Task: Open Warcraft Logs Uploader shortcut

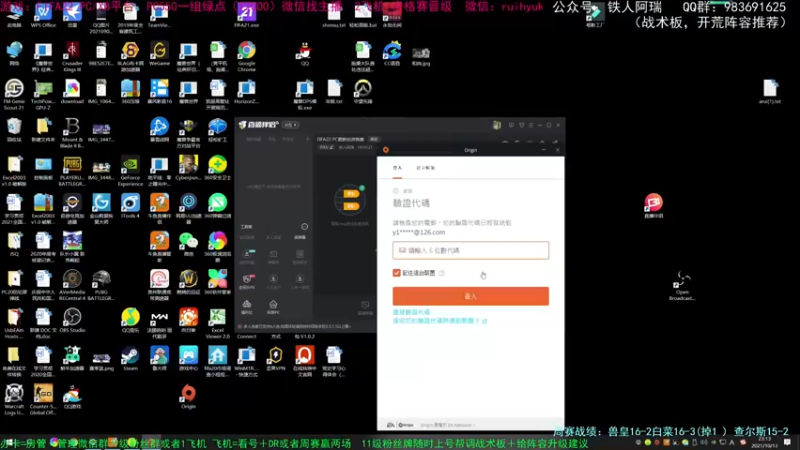Action: [14, 399]
